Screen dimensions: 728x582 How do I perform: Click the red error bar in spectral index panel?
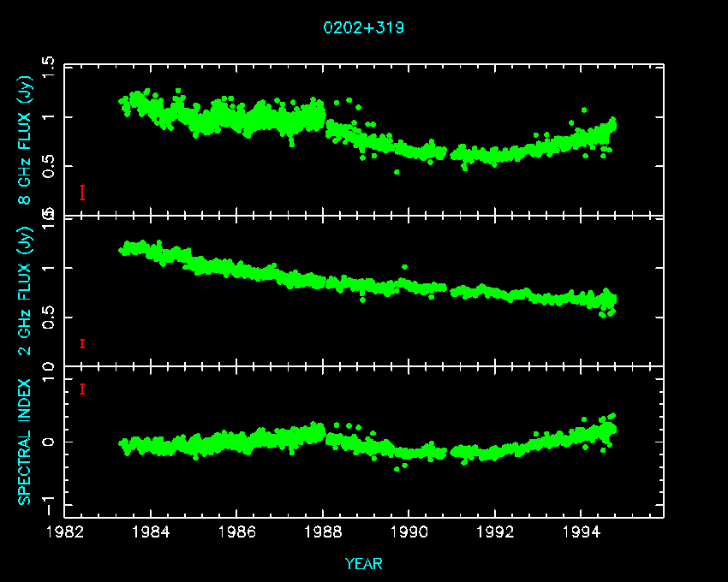click(82, 389)
